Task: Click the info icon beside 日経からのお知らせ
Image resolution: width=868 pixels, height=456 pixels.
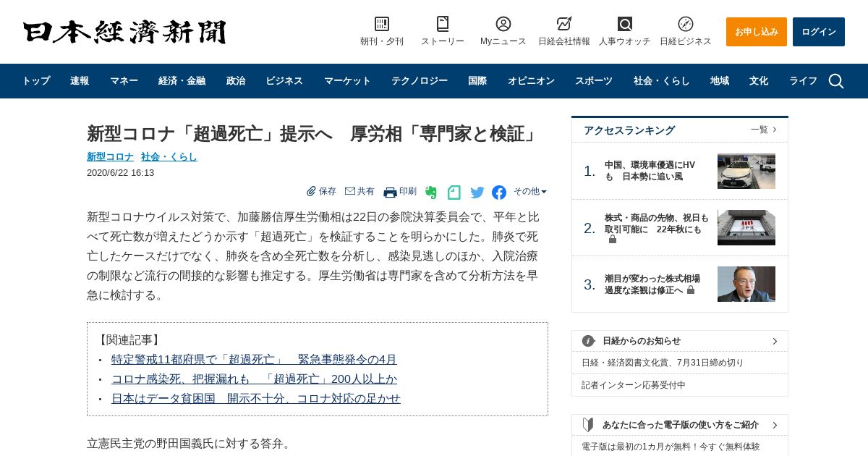Action: 588,341
